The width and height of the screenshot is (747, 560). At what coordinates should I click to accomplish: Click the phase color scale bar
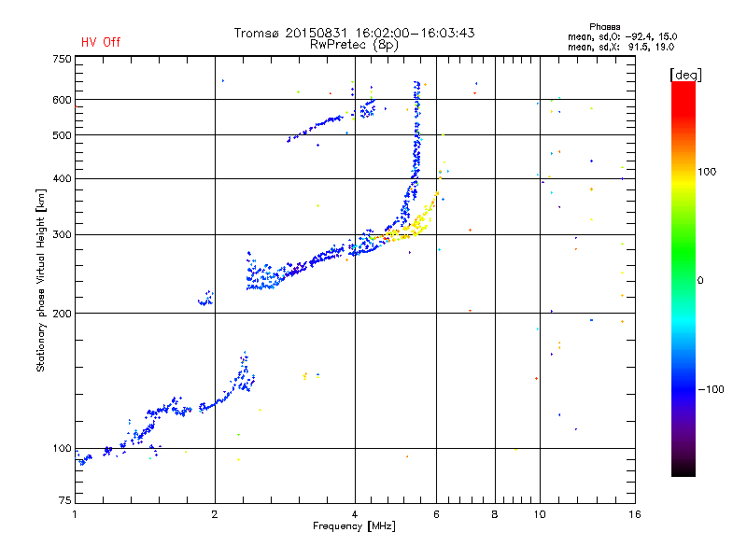coord(684,279)
